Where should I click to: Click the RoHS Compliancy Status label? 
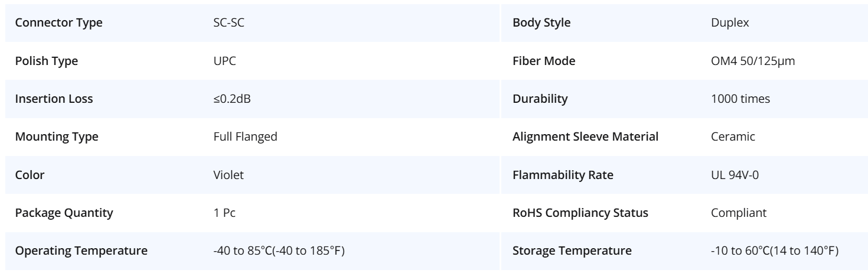click(580, 213)
